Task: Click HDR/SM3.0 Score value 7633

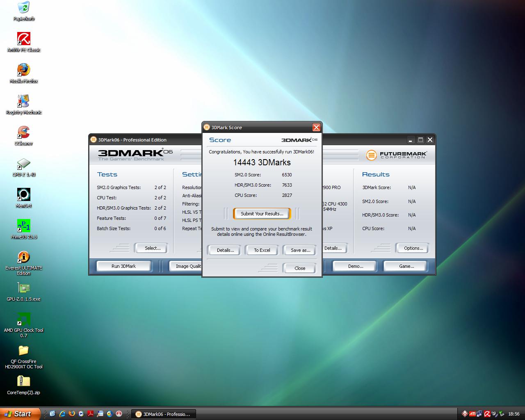Action: coord(287,185)
